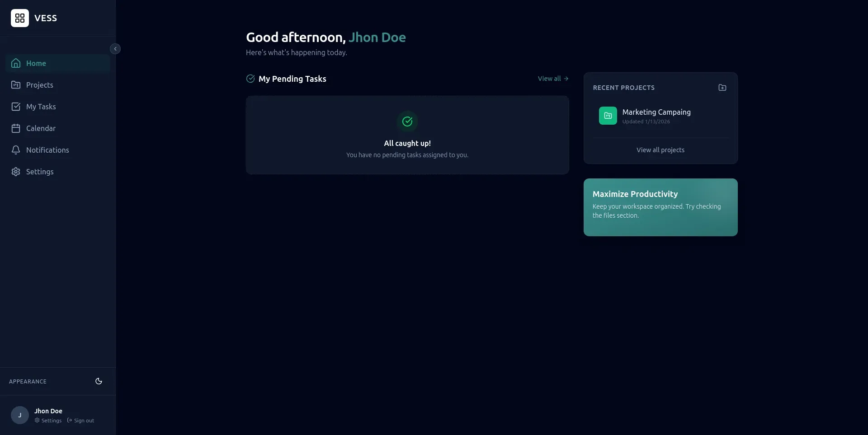The width and height of the screenshot is (868, 435).
Task: Click the new project folder-plus icon
Action: point(722,88)
